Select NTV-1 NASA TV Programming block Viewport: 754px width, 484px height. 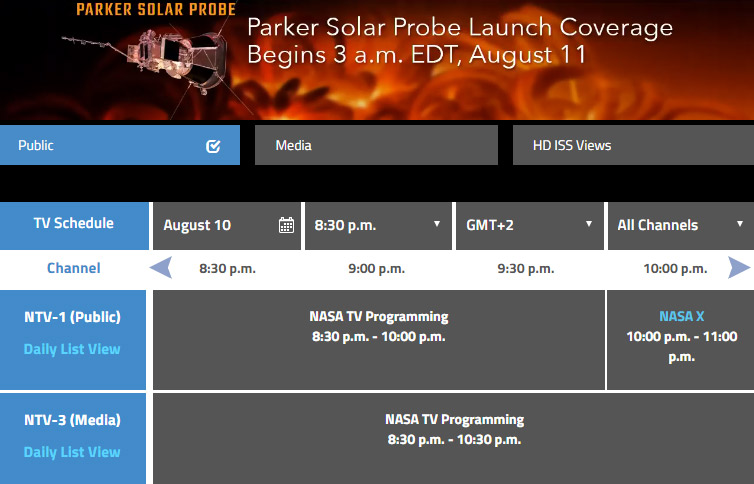[x=379, y=340]
